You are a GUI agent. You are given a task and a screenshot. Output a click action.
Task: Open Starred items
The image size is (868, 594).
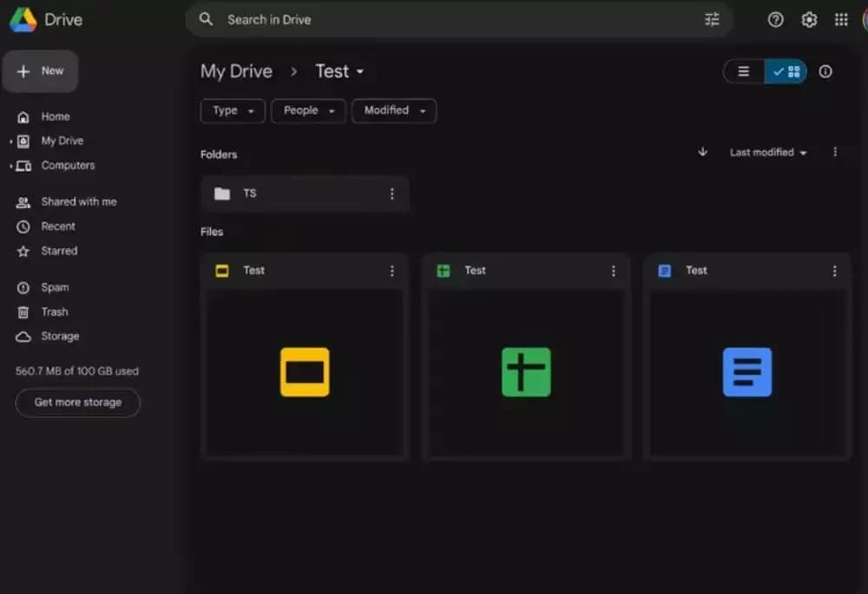59,251
